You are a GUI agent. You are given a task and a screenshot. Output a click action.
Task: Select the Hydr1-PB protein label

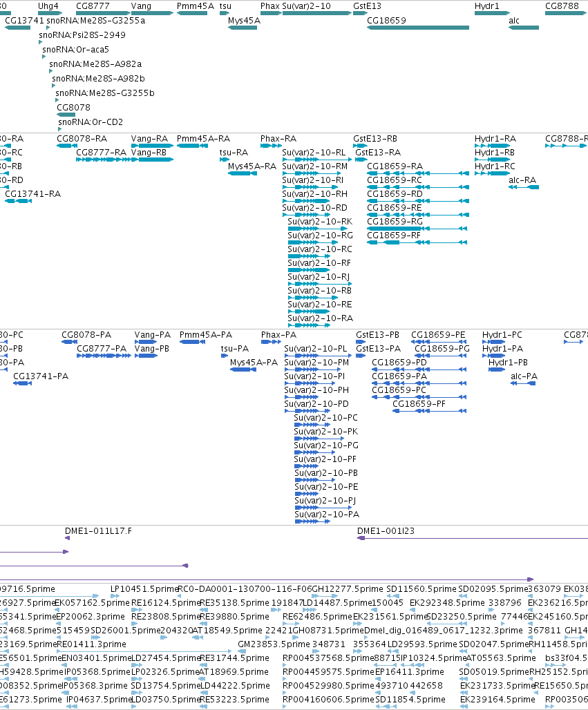[508, 363]
